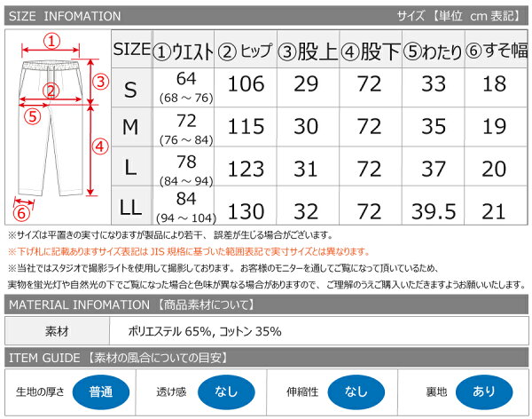
Task: Select the LL size row label
Action: point(130,209)
